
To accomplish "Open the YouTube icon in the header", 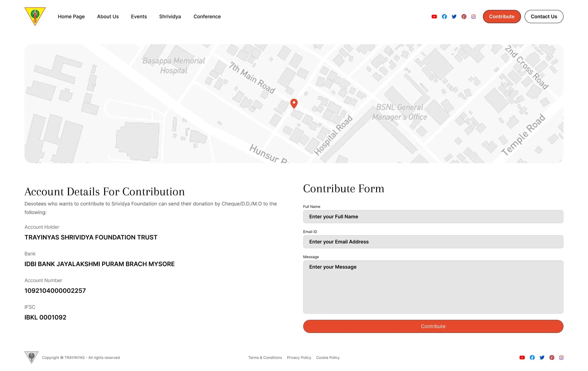I will pos(434,17).
